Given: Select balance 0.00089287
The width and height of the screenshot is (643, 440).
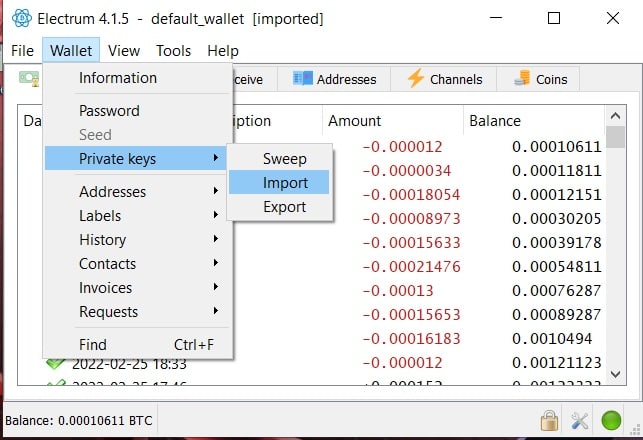Looking at the screenshot, I should pyautogui.click(x=556, y=315).
